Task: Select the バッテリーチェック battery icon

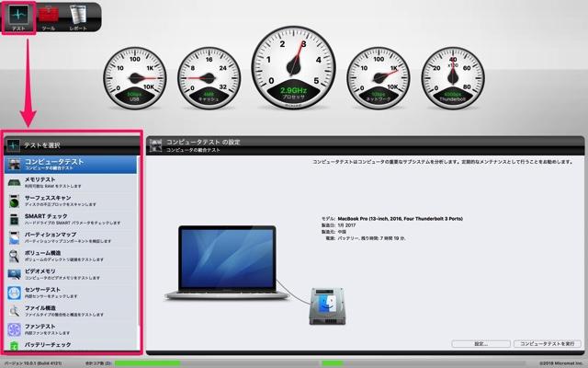Action: coord(15,346)
